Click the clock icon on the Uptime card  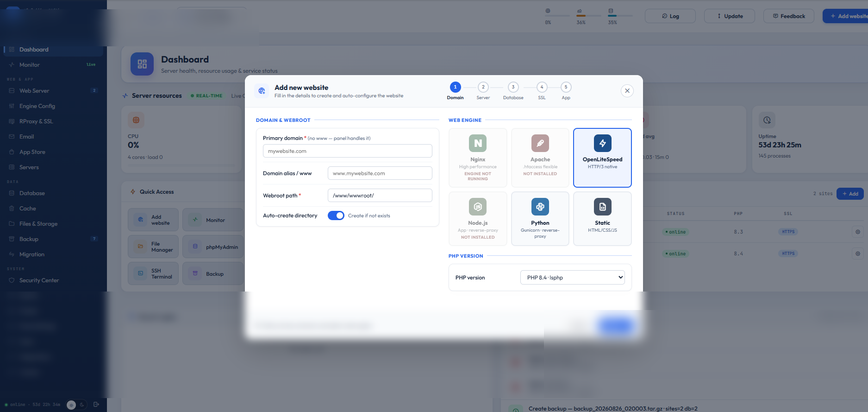[767, 120]
